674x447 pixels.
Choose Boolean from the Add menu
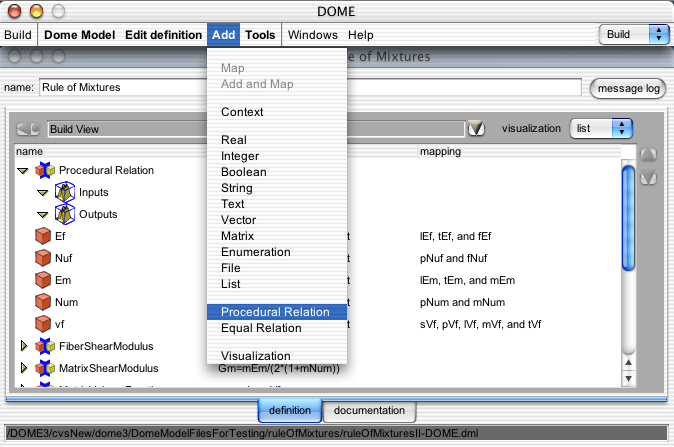[x=277, y=172]
